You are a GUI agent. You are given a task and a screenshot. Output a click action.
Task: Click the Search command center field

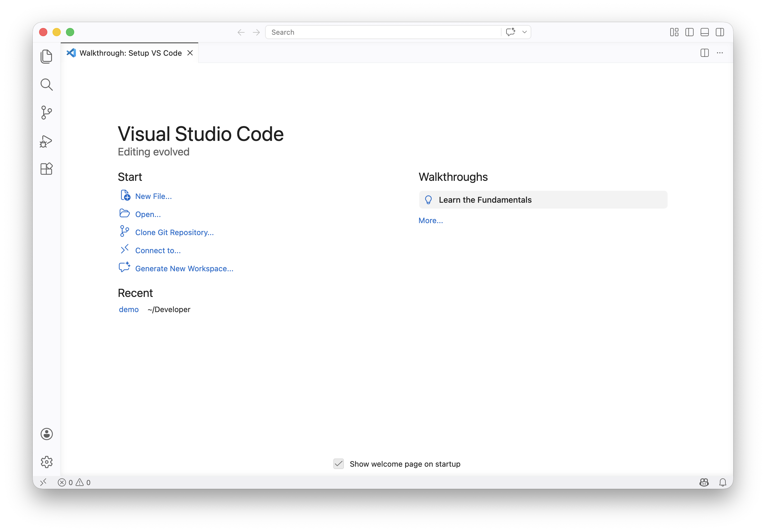pyautogui.click(x=384, y=32)
